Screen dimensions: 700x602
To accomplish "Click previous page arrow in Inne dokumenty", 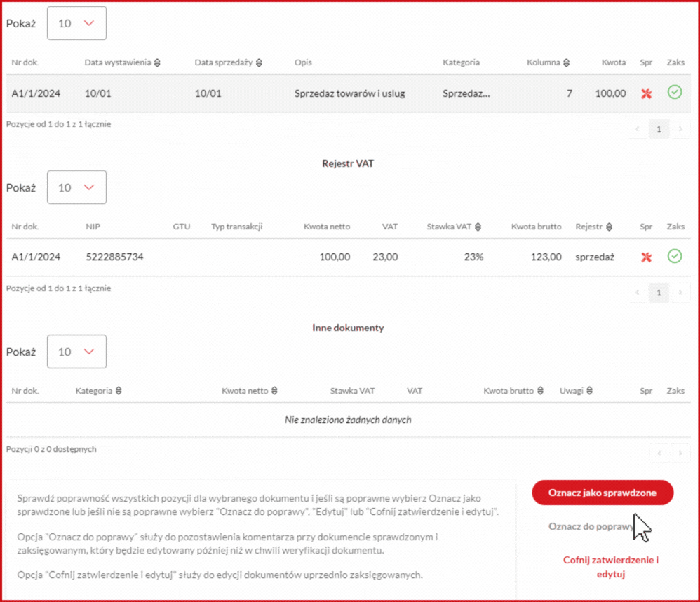I will pyautogui.click(x=659, y=453).
